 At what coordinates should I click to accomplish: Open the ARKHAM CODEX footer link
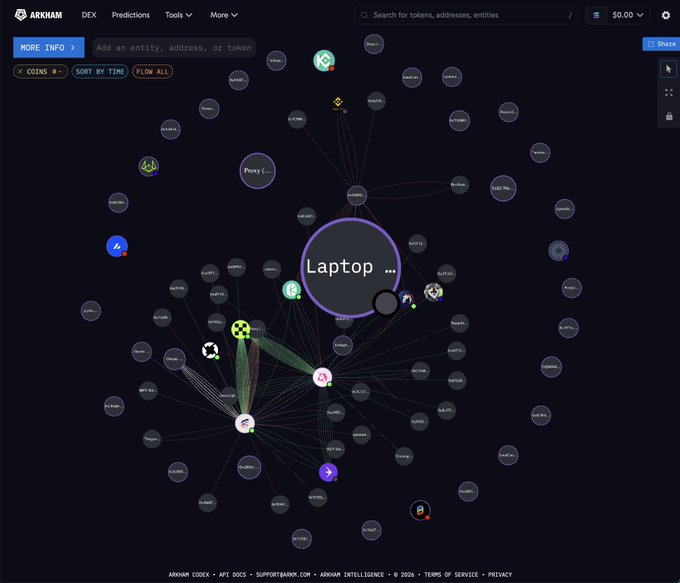[x=189, y=574]
